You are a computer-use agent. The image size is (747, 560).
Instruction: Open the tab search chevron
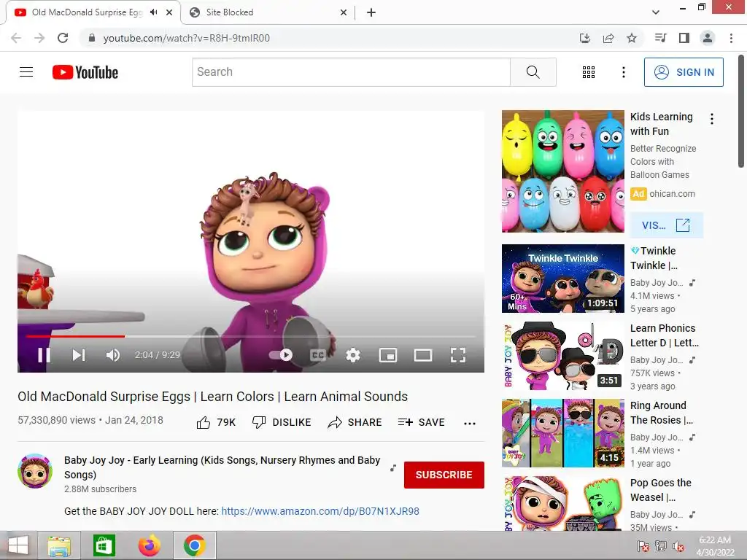[x=656, y=12]
